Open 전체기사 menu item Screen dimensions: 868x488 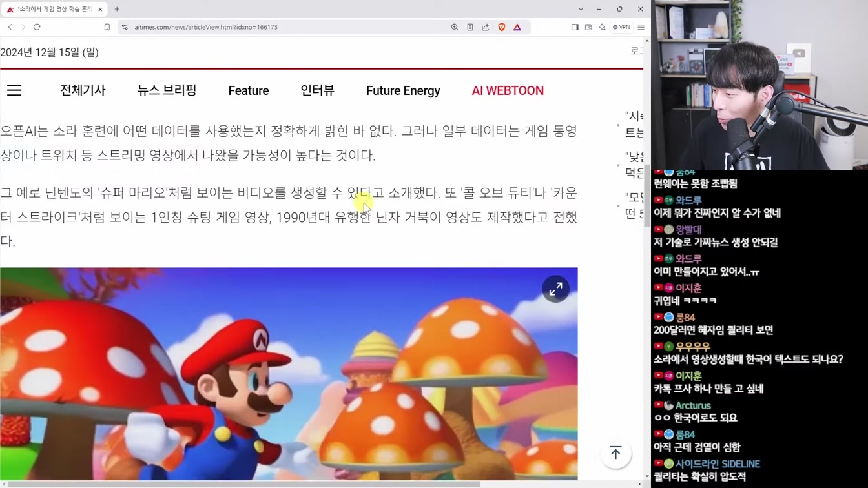pos(83,90)
